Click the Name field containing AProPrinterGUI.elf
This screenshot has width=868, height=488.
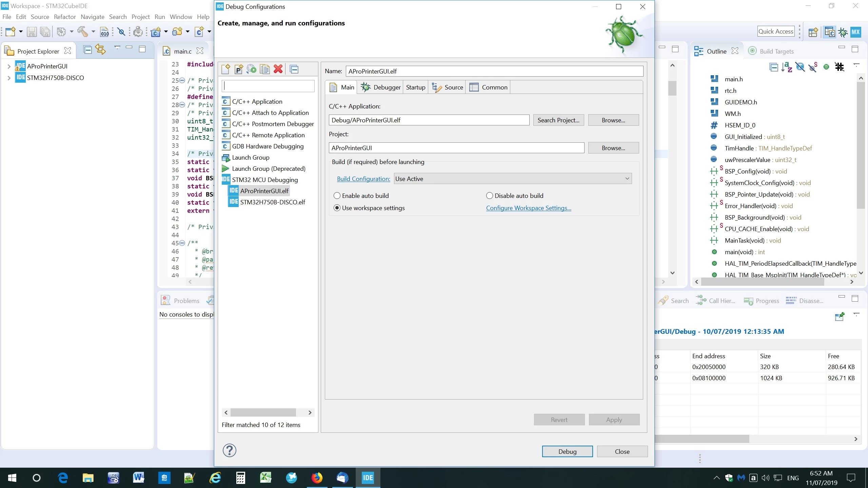click(494, 71)
